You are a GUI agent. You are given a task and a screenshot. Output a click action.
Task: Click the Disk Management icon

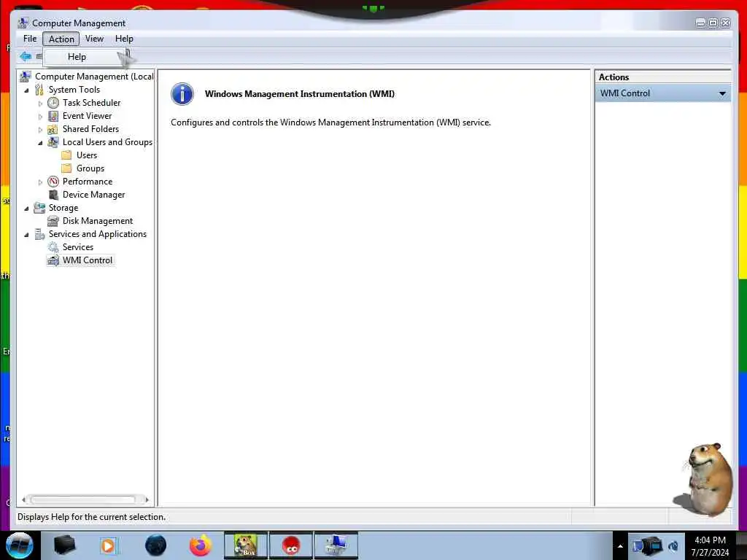pyautogui.click(x=53, y=221)
